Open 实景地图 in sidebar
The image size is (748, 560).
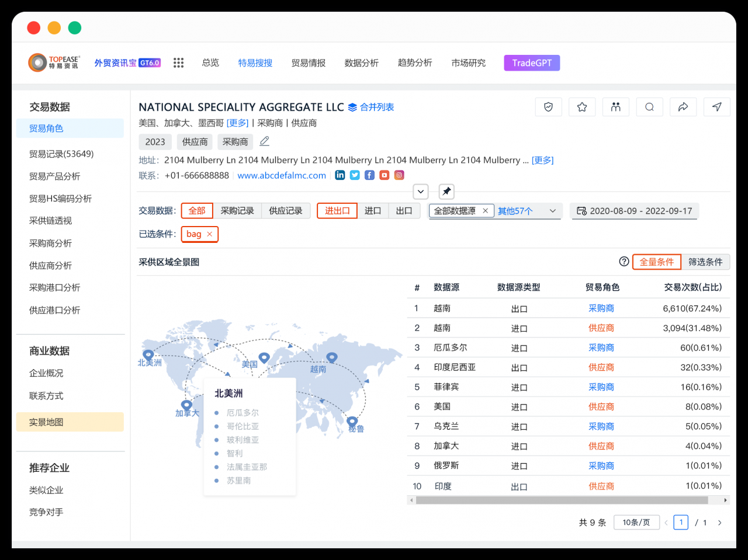pyautogui.click(x=70, y=422)
